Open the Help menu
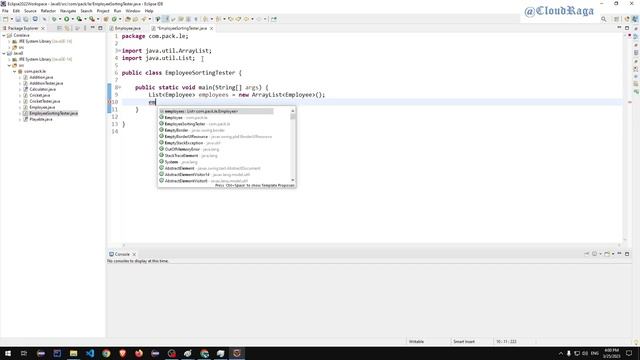 point(149,11)
